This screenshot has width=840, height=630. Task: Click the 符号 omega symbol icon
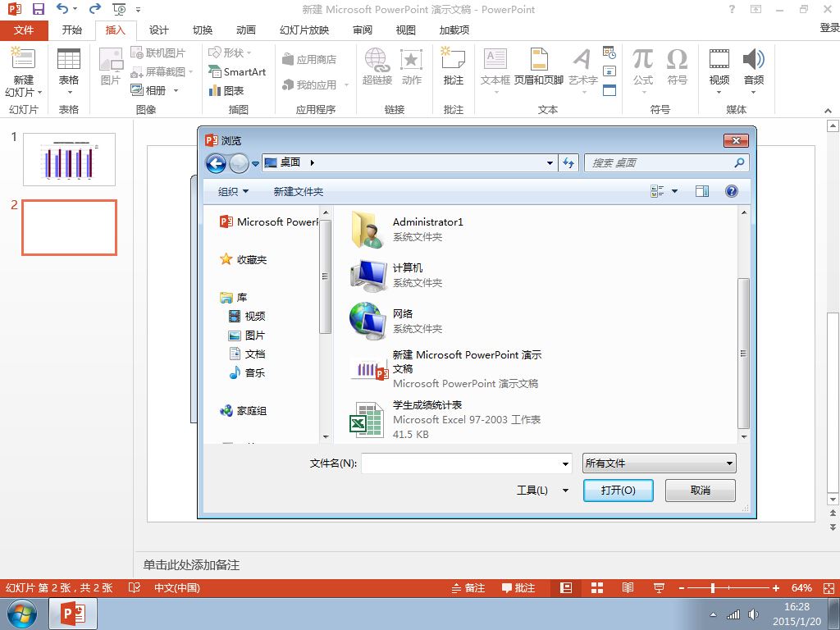point(677,59)
